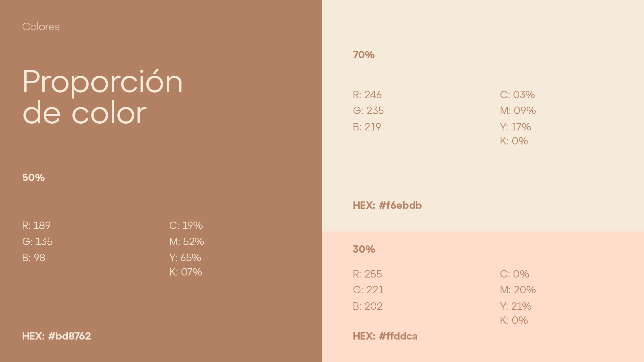Click the 'C: 03%' value

click(x=518, y=95)
